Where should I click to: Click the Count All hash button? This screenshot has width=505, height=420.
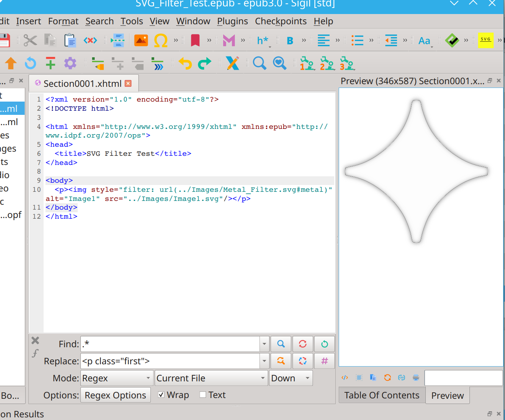pyautogui.click(x=324, y=361)
